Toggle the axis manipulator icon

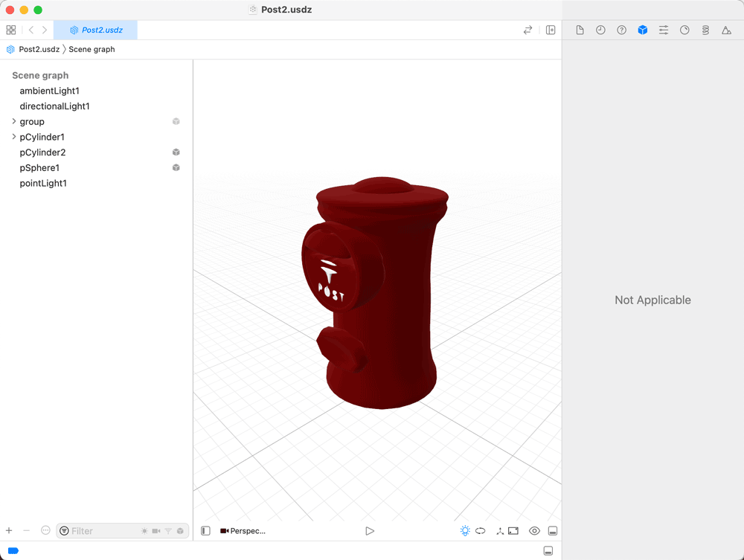[x=500, y=531]
